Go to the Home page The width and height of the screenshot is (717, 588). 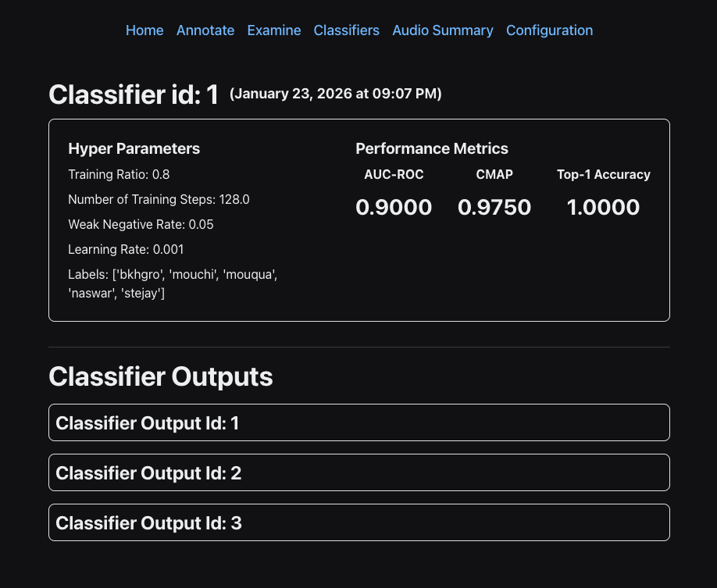[144, 30]
